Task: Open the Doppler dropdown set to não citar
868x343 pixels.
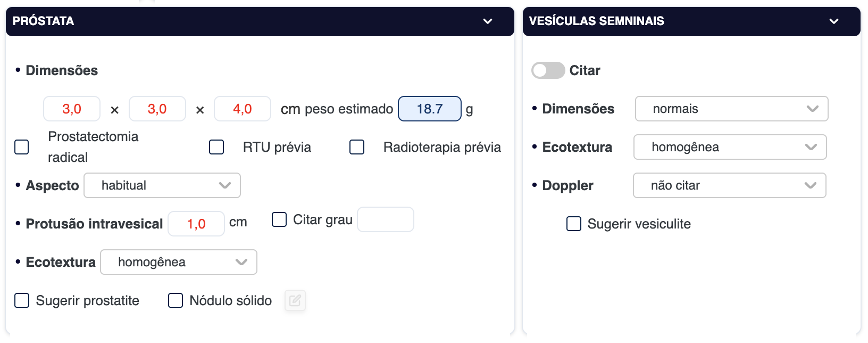Action: coord(729,185)
